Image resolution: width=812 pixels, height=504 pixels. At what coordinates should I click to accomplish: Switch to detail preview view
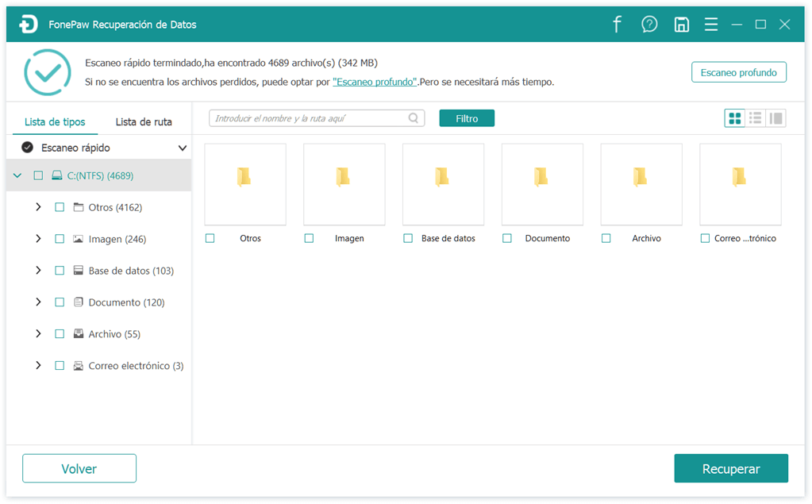pos(776,118)
